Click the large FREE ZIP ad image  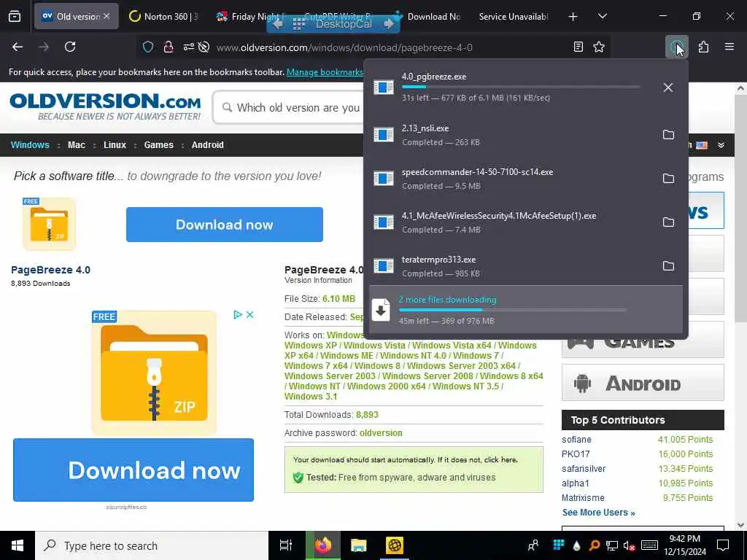pos(154,373)
